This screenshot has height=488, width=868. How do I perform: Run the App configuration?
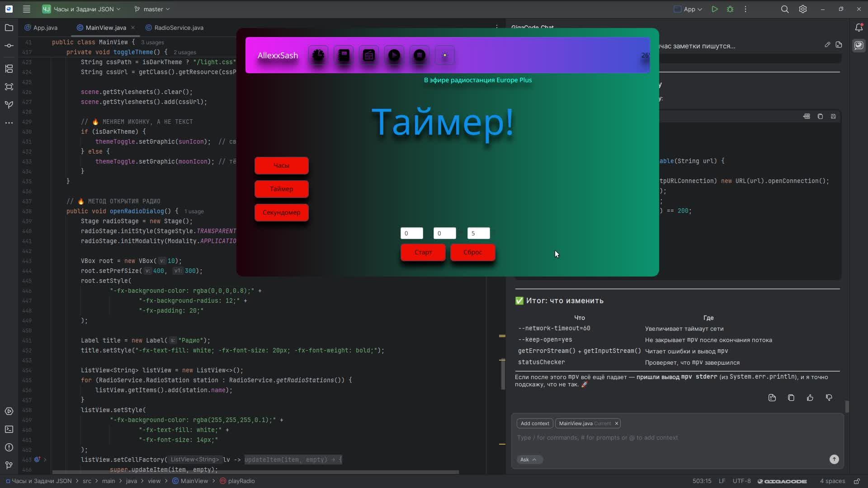[715, 9]
